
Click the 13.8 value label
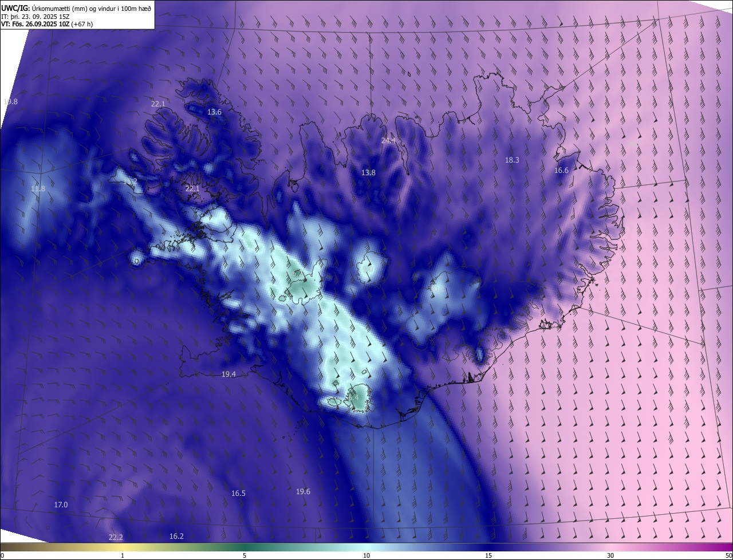pos(368,172)
